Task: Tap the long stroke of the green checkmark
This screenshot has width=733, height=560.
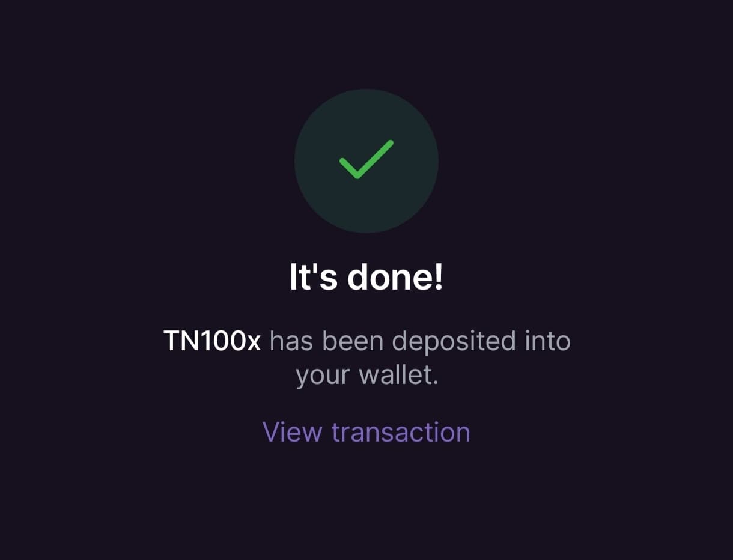Action: [376, 159]
